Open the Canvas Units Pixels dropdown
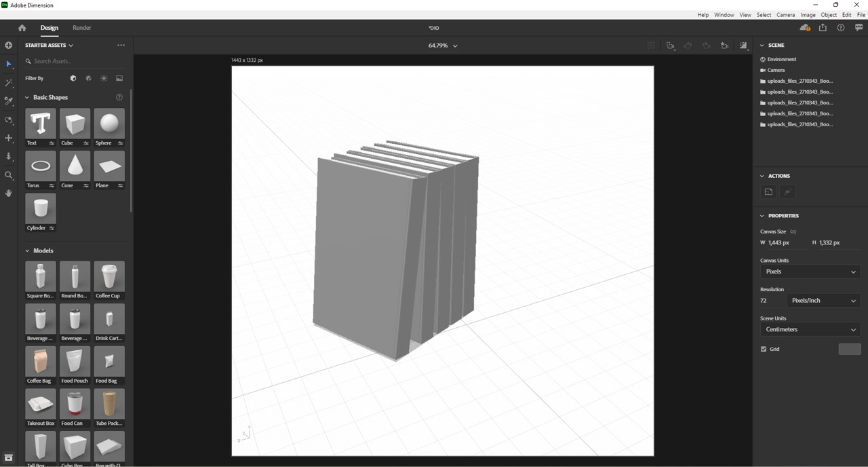Screen dimensions: 868x467 [810, 272]
